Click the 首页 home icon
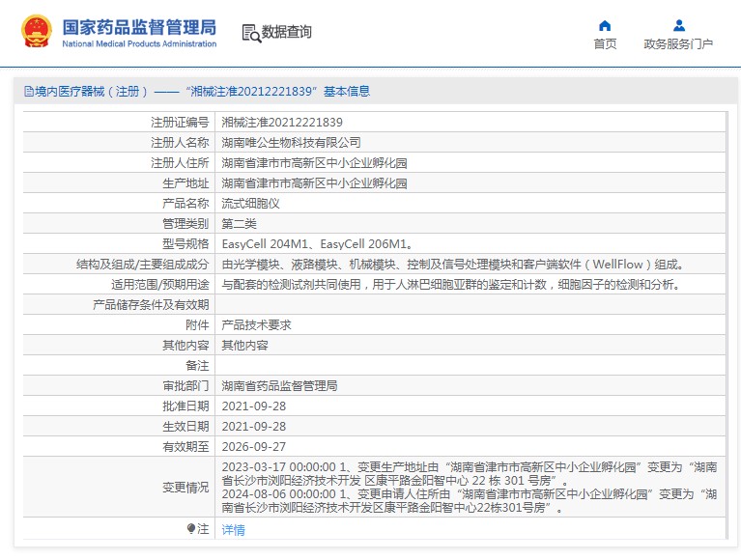Viewport: 741px width, 560px height. tap(605, 25)
